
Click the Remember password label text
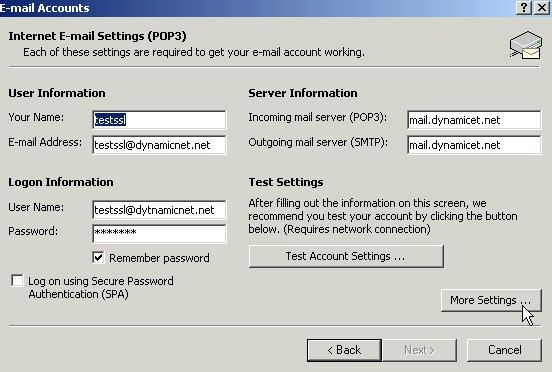pyautogui.click(x=159, y=258)
